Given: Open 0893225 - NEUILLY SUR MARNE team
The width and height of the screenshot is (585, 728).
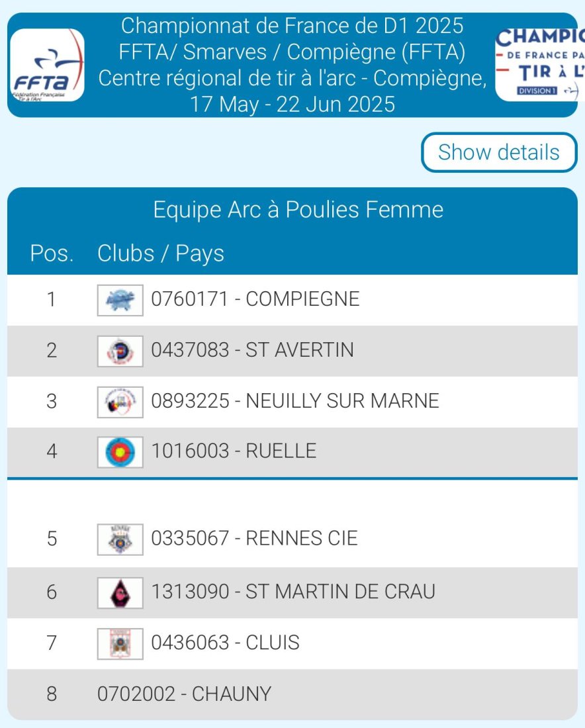Looking at the screenshot, I should (x=292, y=402).
